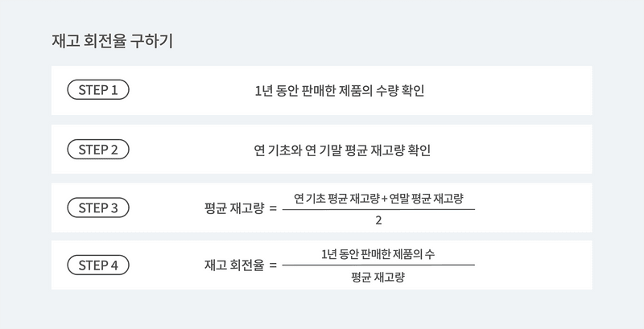Click the fraction line in the STEP 4 formula
Screen dimensions: 644x329
(x=378, y=265)
